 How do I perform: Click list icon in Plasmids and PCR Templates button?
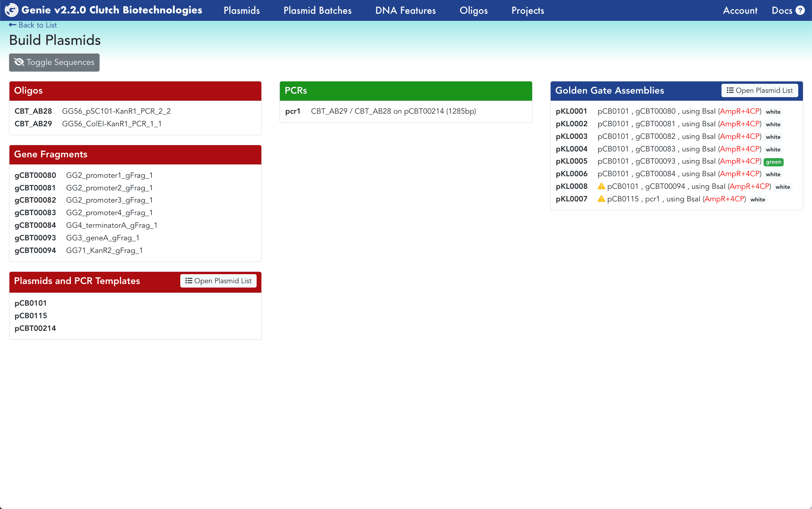pyautogui.click(x=189, y=280)
